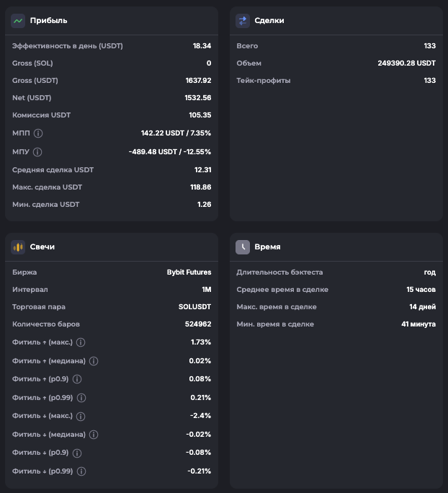Select the SOLUSDT trading pair value
The height and width of the screenshot is (493, 448).
click(x=194, y=307)
